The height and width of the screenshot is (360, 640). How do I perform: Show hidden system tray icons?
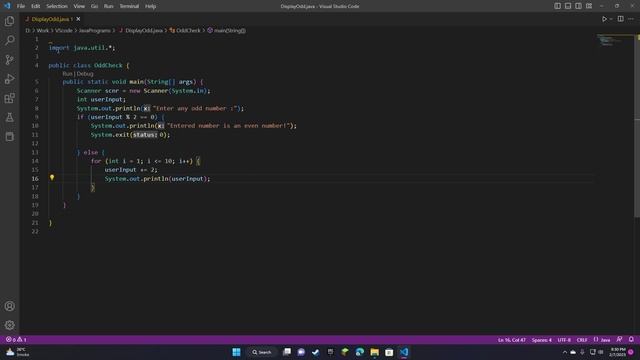coord(565,352)
